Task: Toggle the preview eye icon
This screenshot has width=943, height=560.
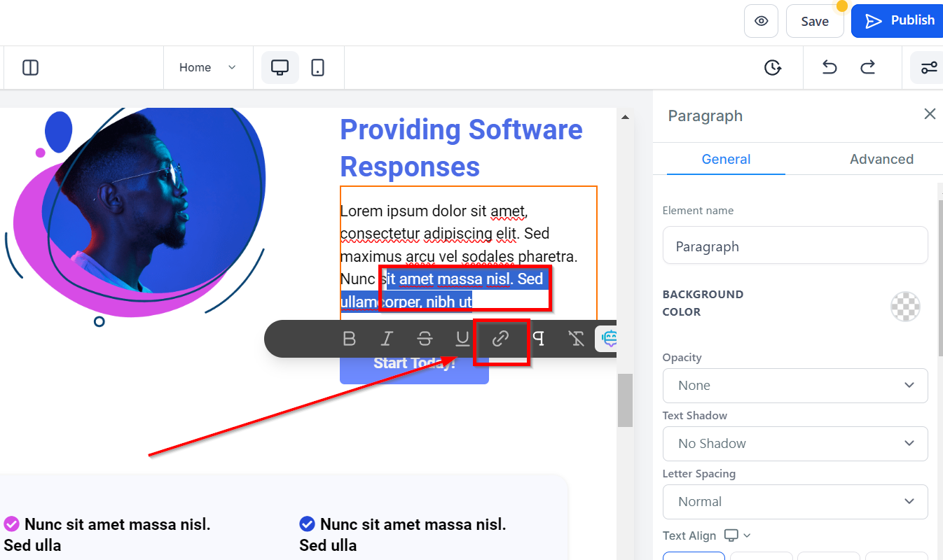Action: tap(762, 21)
